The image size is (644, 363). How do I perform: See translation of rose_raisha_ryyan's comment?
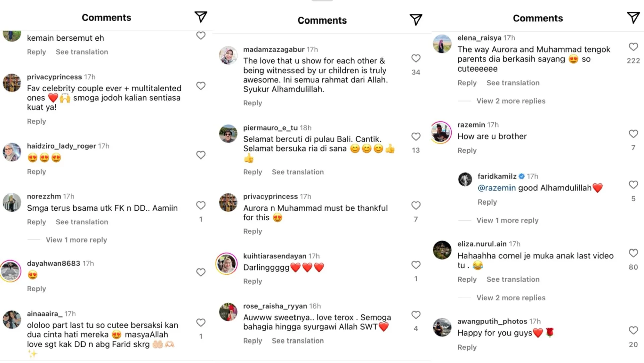coord(298,341)
